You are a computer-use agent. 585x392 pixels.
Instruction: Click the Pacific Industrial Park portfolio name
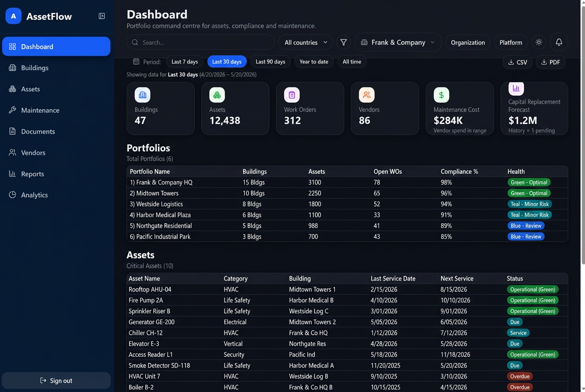click(x=161, y=237)
